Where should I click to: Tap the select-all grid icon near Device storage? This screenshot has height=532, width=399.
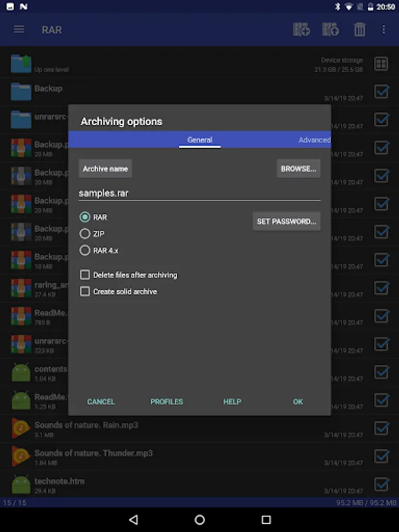pos(381,64)
